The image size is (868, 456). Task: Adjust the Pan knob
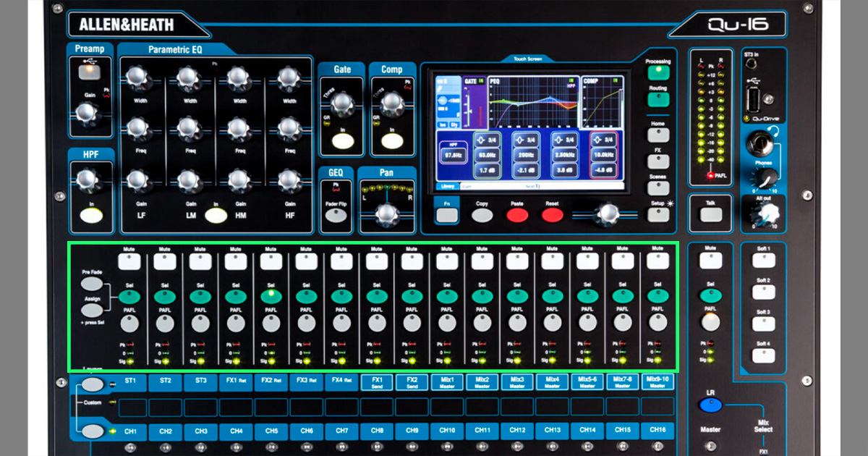click(387, 213)
